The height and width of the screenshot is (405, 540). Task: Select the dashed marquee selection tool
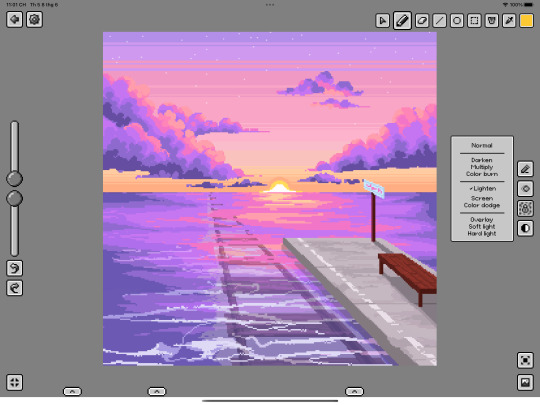474,21
